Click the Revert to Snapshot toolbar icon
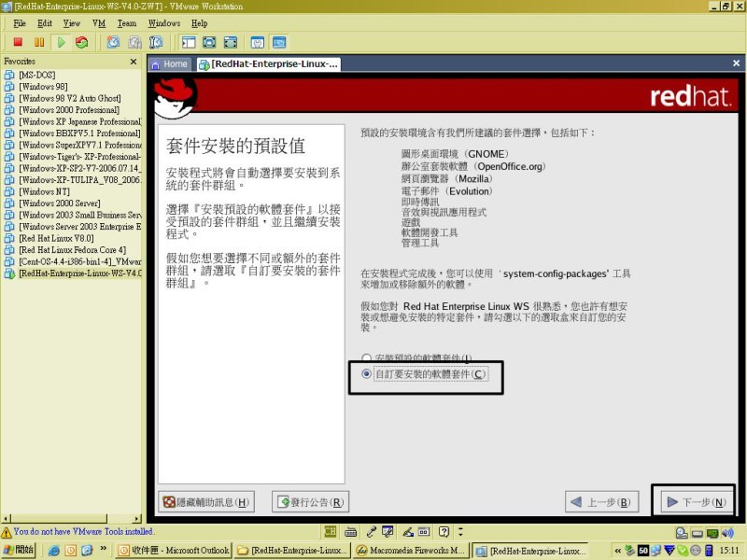Image resolution: width=747 pixels, height=560 pixels. [x=134, y=42]
